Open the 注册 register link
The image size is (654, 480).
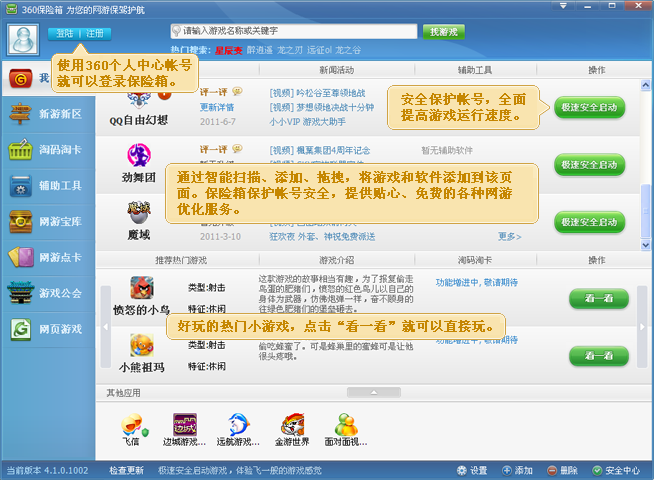pos(95,33)
